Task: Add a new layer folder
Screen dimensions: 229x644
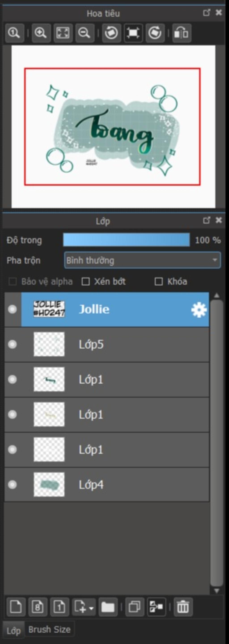Action: (108, 607)
